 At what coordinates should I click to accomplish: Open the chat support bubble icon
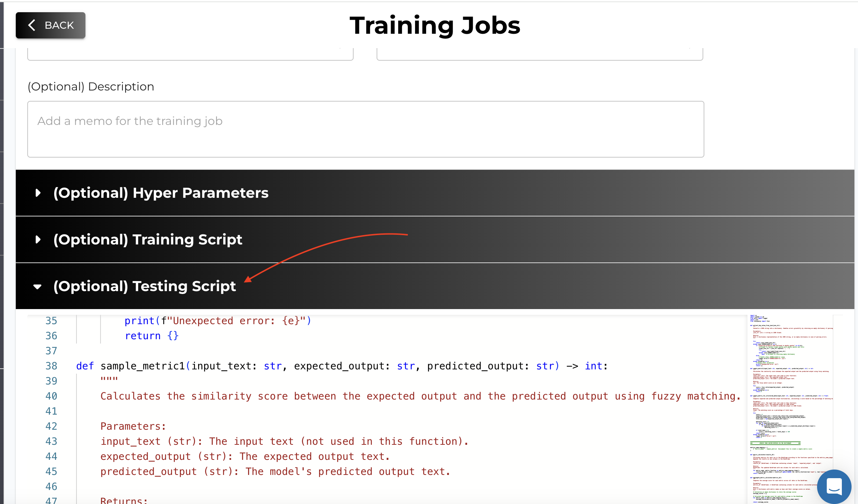click(x=834, y=486)
